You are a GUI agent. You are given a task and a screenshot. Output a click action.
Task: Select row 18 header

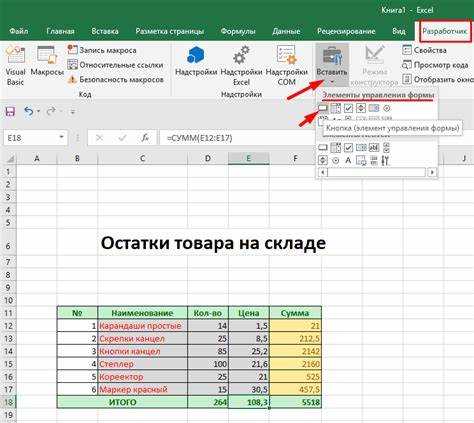click(x=8, y=402)
